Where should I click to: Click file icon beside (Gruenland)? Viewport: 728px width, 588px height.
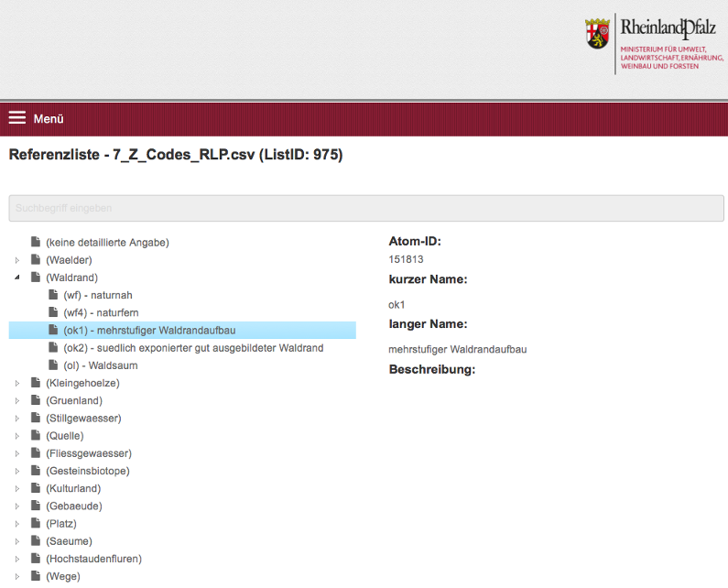coord(36,400)
